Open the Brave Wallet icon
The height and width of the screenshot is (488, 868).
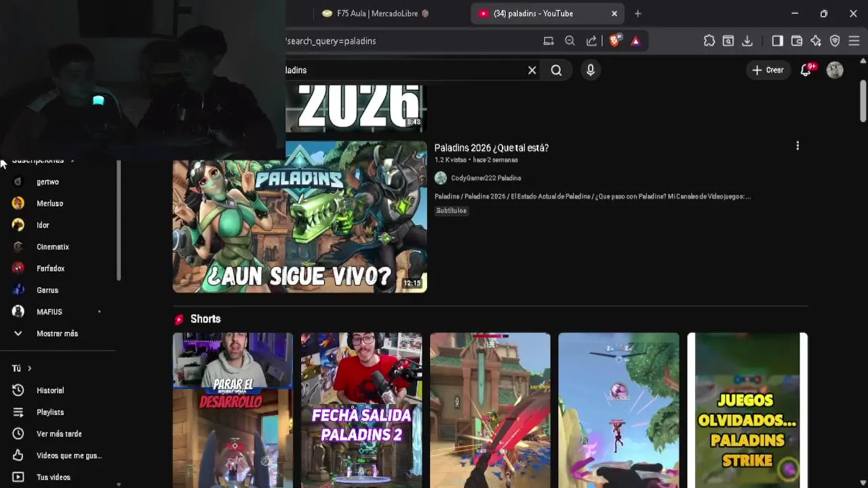(x=797, y=41)
